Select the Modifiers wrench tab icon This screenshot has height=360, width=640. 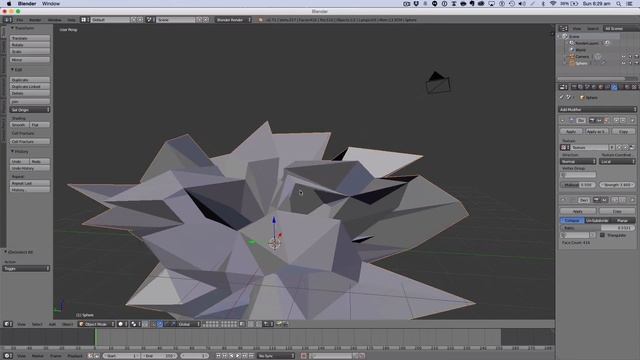614,87
